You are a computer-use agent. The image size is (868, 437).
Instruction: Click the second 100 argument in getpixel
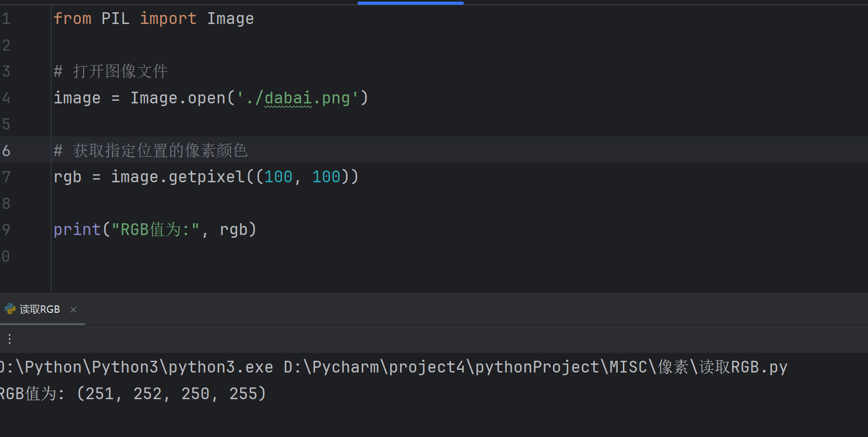tap(326, 177)
